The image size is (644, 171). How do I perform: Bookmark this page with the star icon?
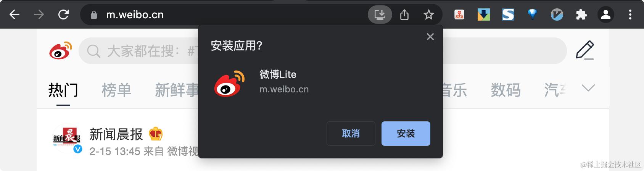(x=429, y=15)
